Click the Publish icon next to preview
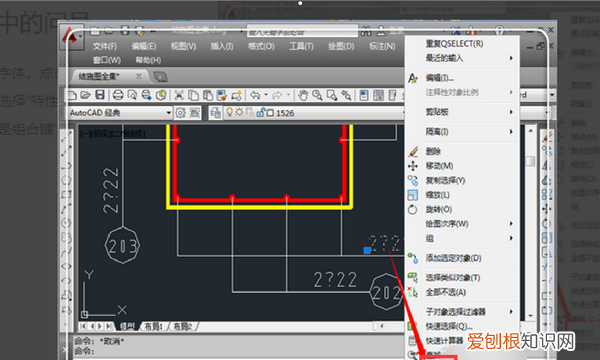Viewport: 600px width, 360px height. click(147, 95)
